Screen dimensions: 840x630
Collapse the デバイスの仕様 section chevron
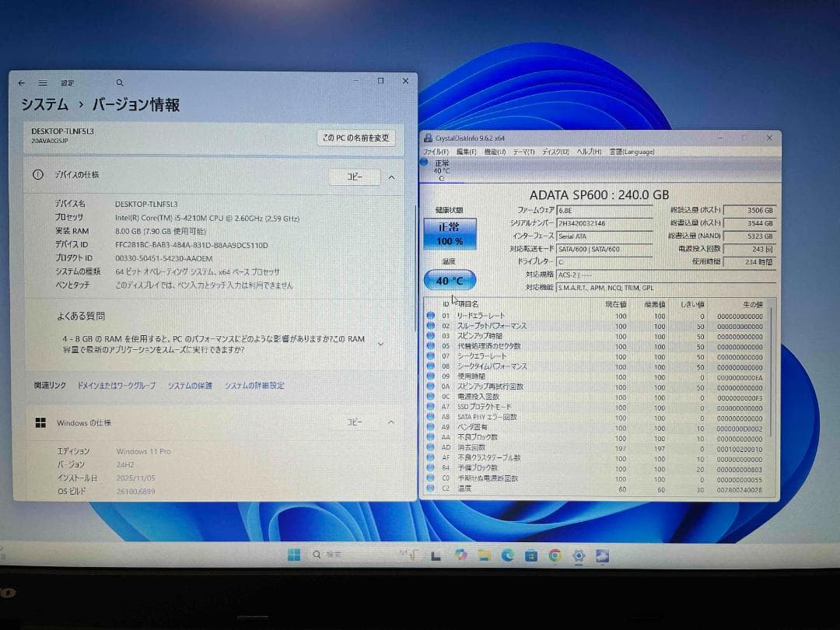coord(391,177)
